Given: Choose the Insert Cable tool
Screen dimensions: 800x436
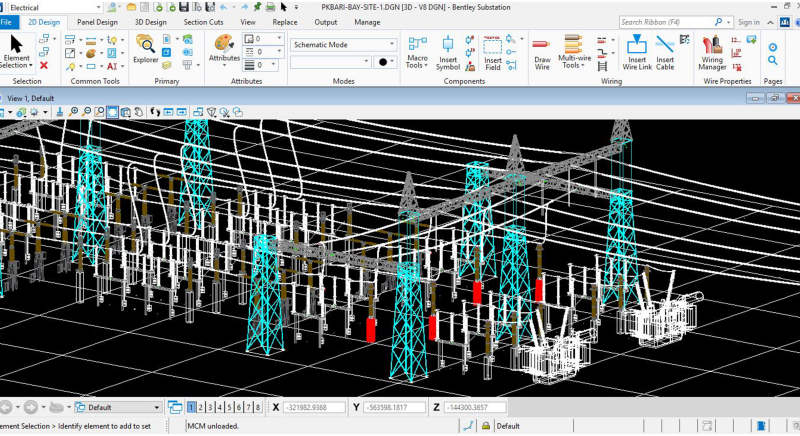Looking at the screenshot, I should [665, 52].
